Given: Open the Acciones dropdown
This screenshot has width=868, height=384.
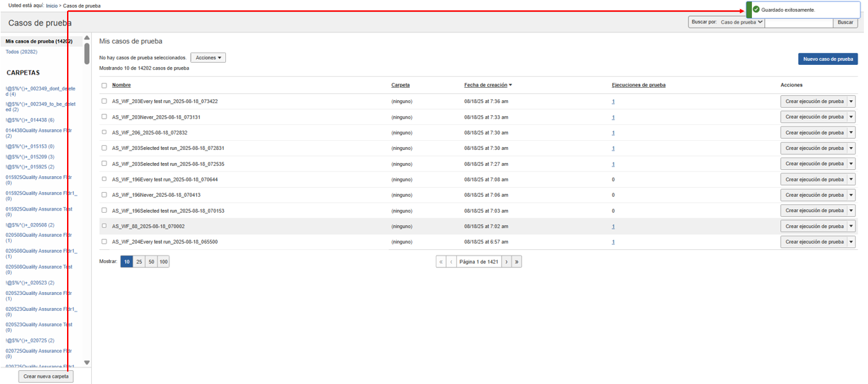Looking at the screenshot, I should [x=208, y=58].
